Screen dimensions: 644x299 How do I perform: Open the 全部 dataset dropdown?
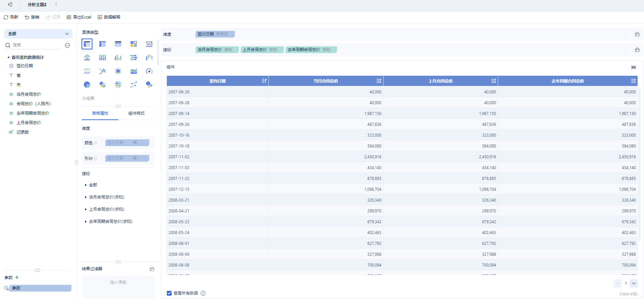pyautogui.click(x=38, y=34)
